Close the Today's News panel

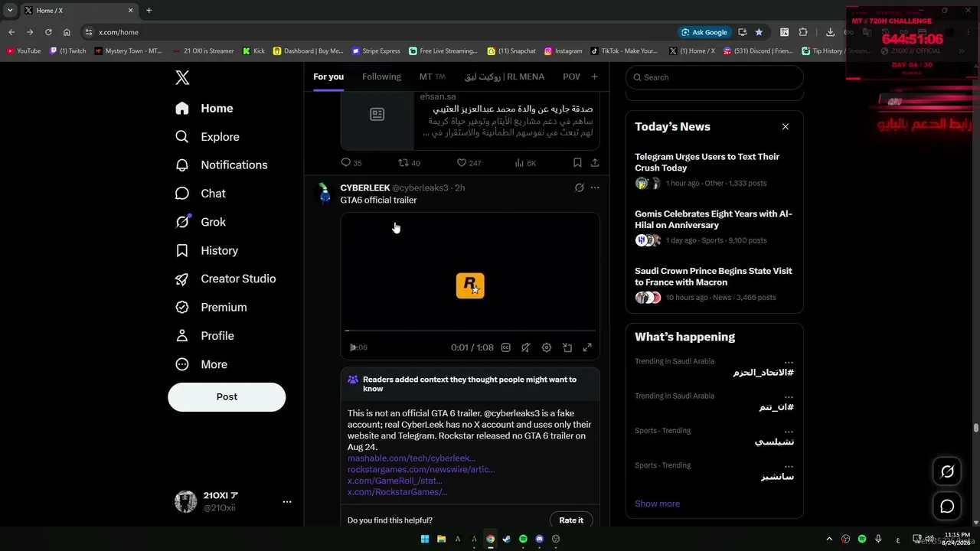point(786,127)
